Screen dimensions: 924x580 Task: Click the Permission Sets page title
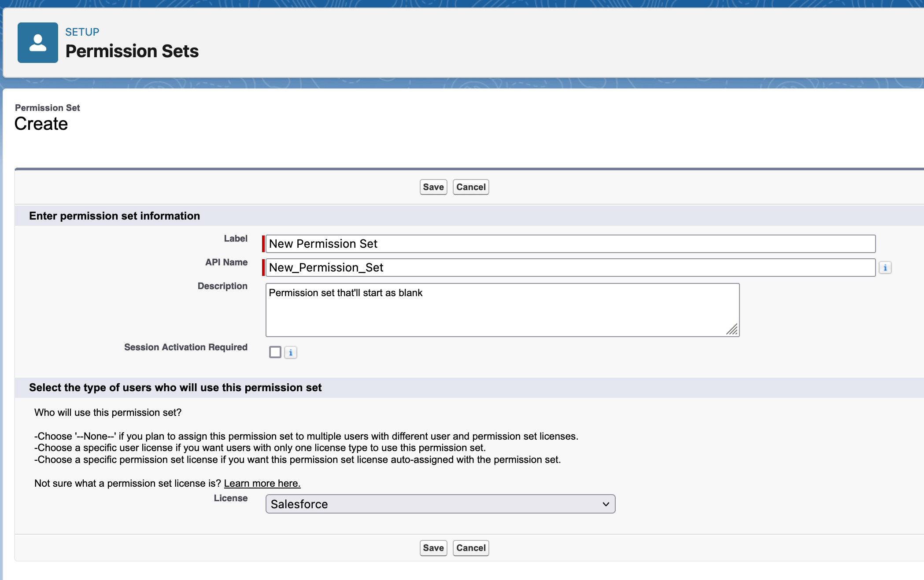pos(132,51)
